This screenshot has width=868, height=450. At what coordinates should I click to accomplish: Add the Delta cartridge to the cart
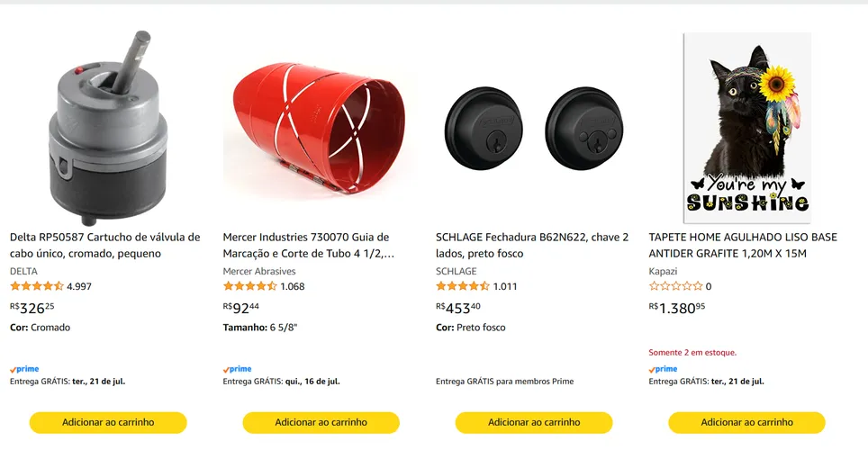108,422
